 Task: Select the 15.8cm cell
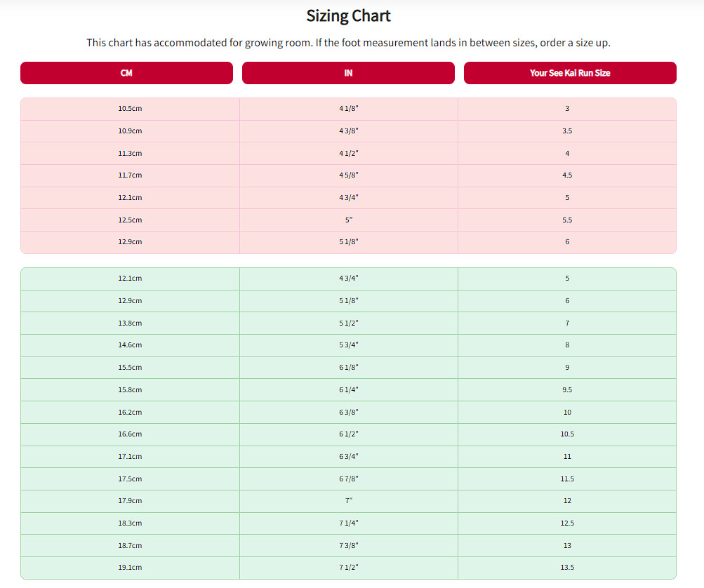coord(131,390)
